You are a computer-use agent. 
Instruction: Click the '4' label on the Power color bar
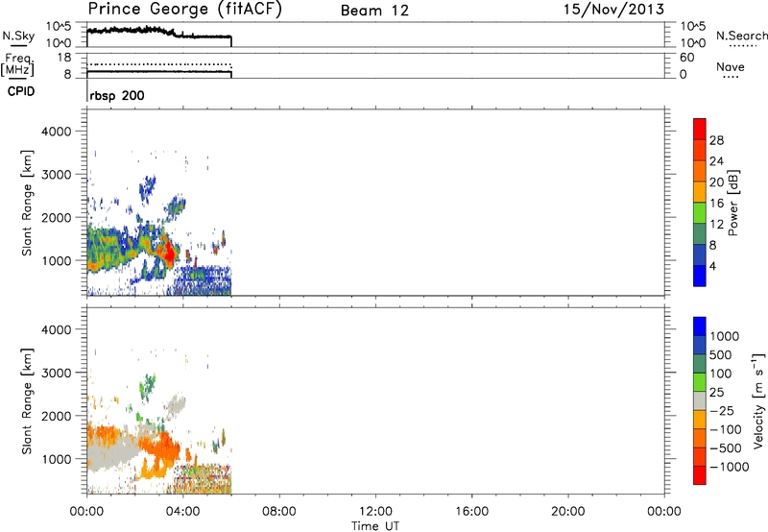[712, 267]
